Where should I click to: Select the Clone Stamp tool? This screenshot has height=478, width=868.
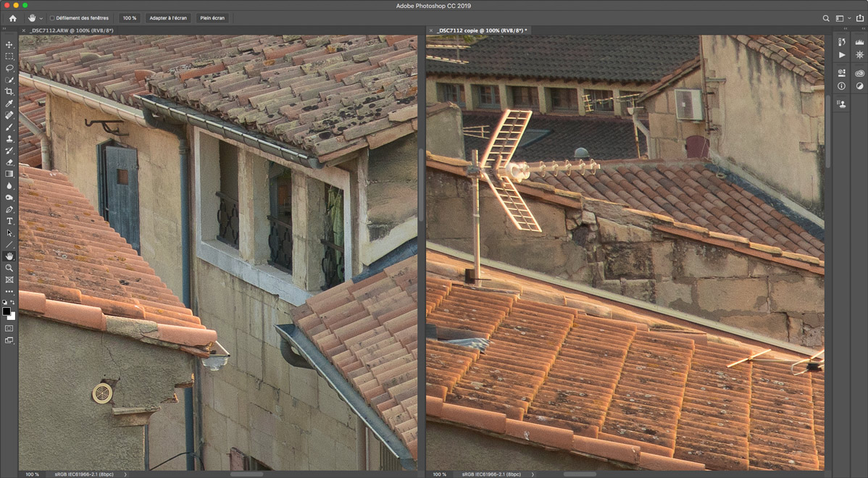pos(9,139)
